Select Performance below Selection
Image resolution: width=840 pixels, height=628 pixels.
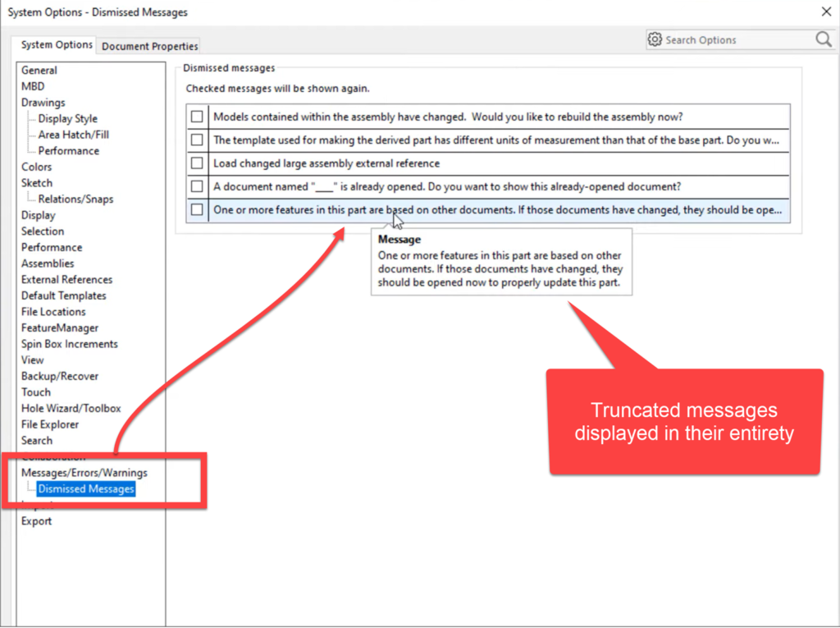(x=52, y=247)
